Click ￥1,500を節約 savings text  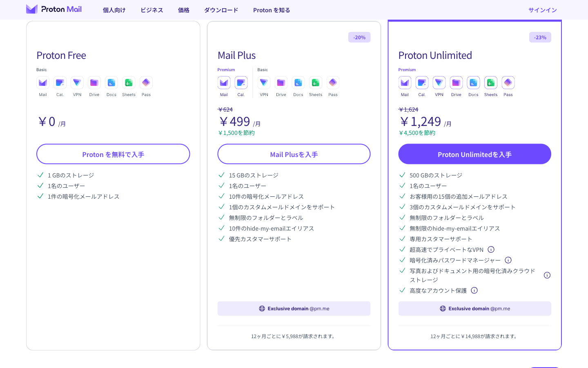[x=236, y=133]
